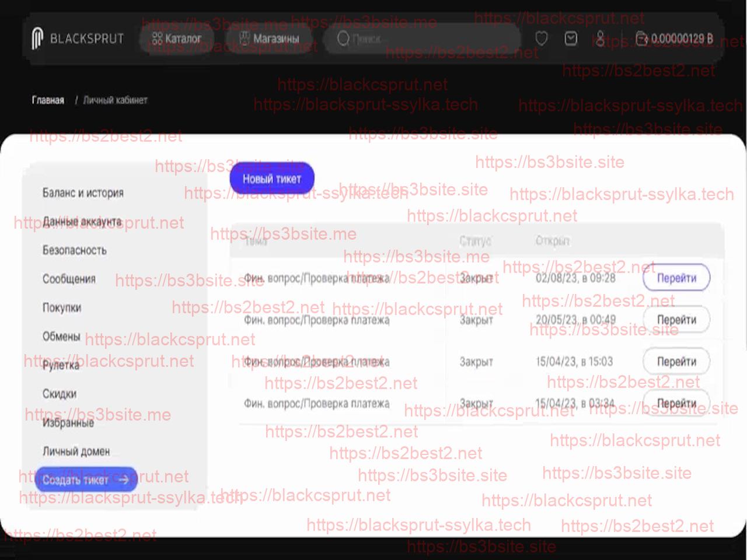Click Перейти for ticket opened at 15:03
This screenshot has height=560, width=747.
(x=676, y=362)
